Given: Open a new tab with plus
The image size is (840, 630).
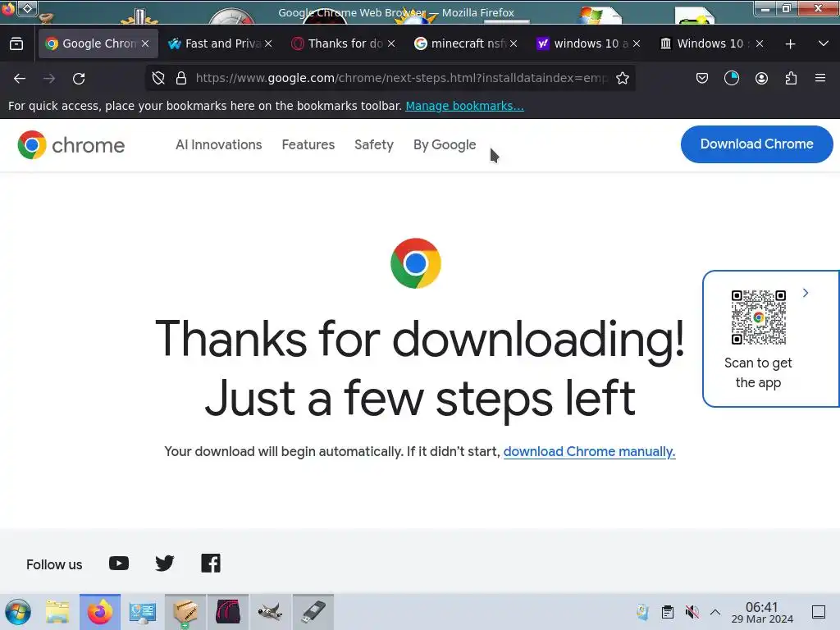Looking at the screenshot, I should [790, 44].
